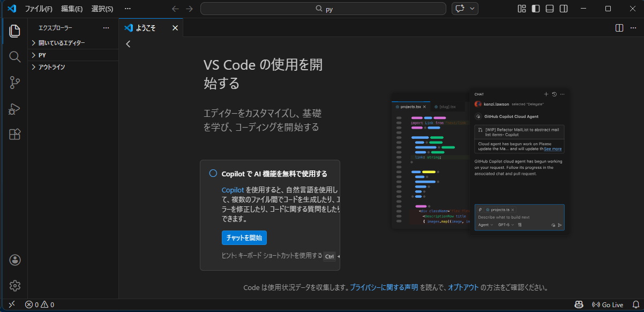Screen dimensions: 644x312
Task: Click the notifications bell in status bar
Action: [636, 304]
